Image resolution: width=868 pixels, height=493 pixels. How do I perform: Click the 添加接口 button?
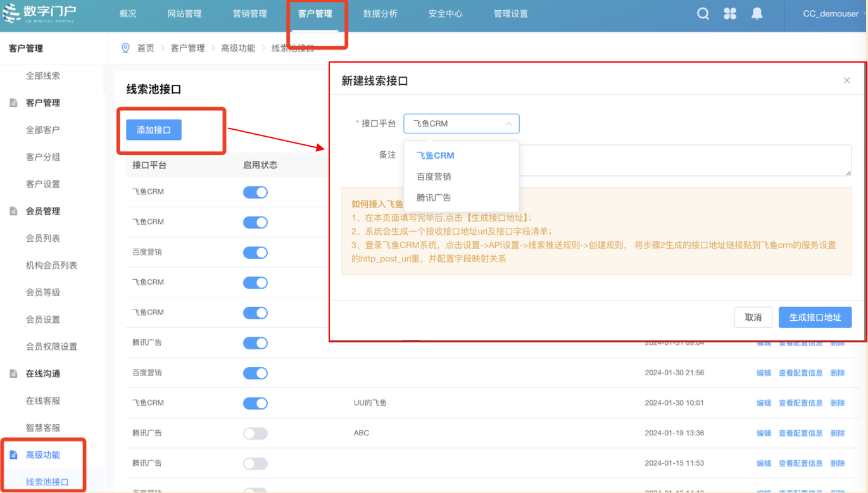(x=154, y=130)
